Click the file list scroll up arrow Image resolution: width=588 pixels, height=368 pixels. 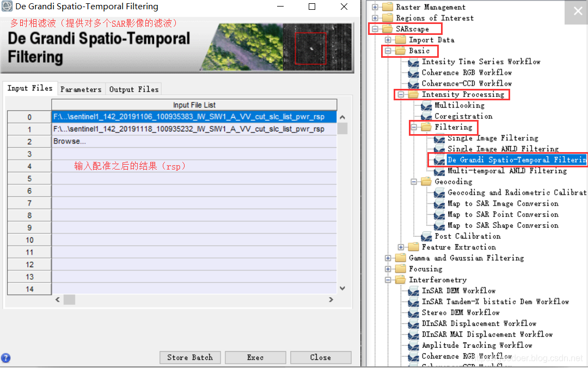click(x=342, y=117)
